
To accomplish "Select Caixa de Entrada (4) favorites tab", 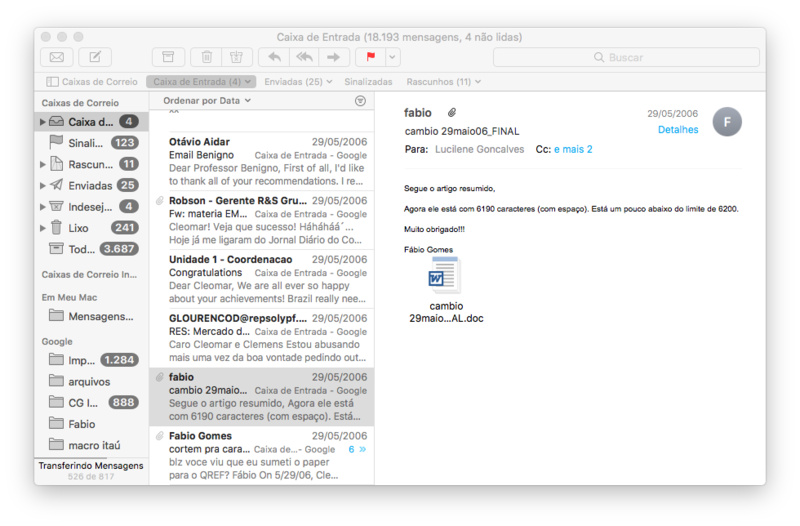I will [x=201, y=82].
